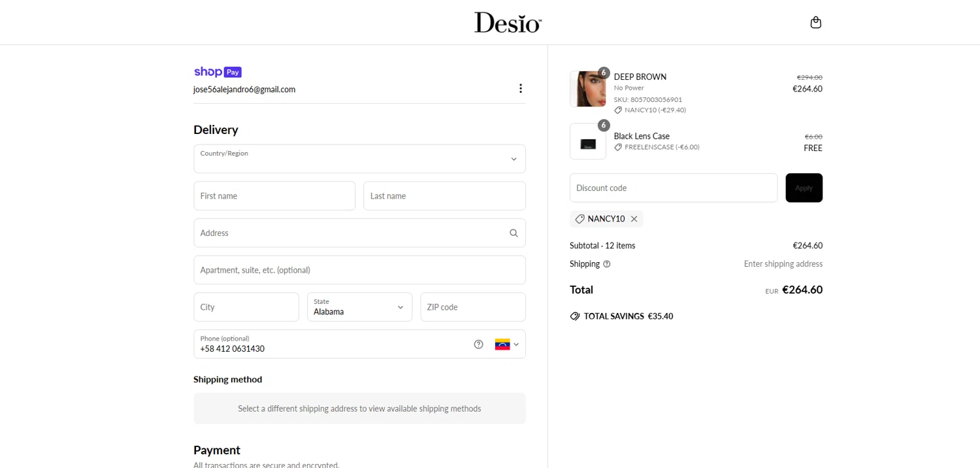980x468 pixels.
Task: Focus the Address input field
Action: point(359,233)
